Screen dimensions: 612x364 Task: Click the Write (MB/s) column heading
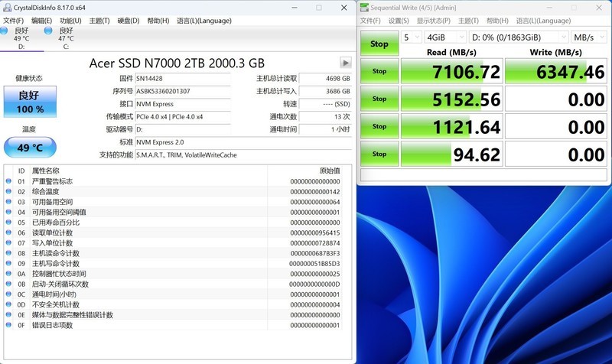(556, 52)
